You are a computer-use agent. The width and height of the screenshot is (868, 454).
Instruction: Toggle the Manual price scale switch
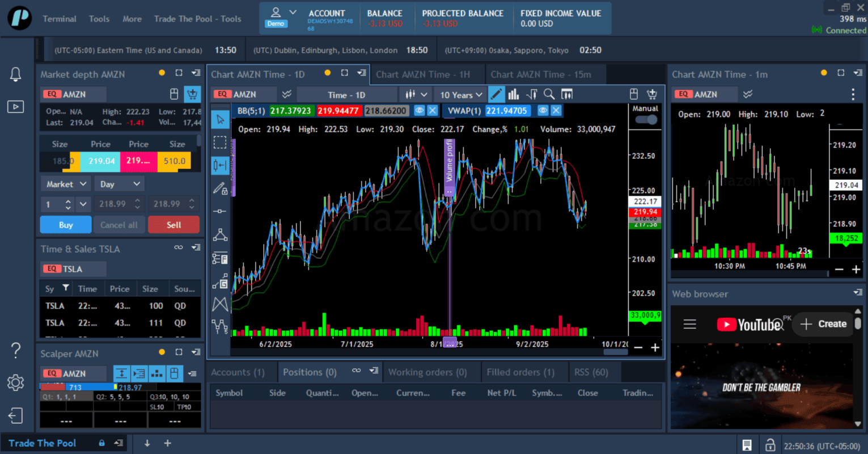(x=646, y=120)
